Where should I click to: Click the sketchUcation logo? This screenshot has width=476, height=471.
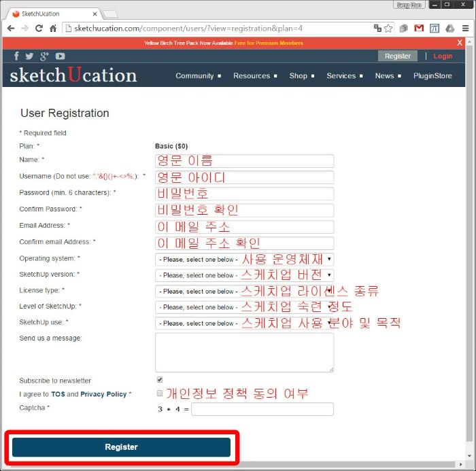pyautogui.click(x=73, y=75)
